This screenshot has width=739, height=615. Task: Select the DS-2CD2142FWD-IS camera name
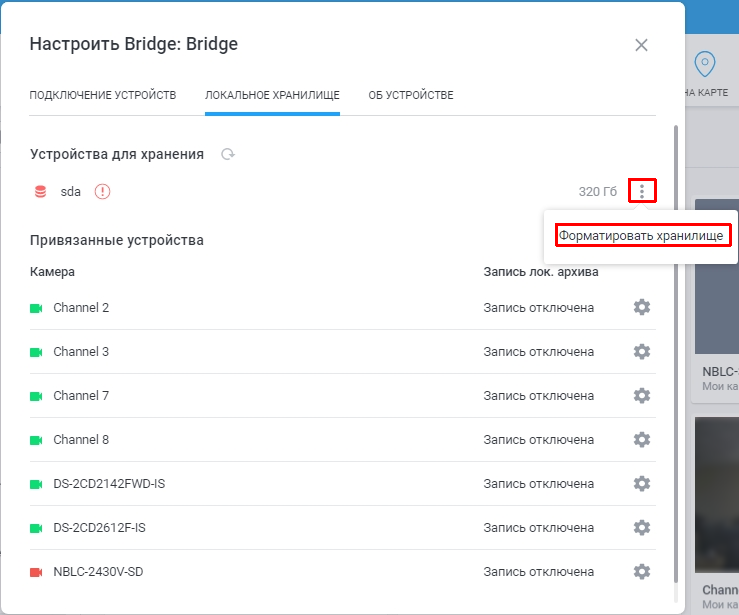109,484
